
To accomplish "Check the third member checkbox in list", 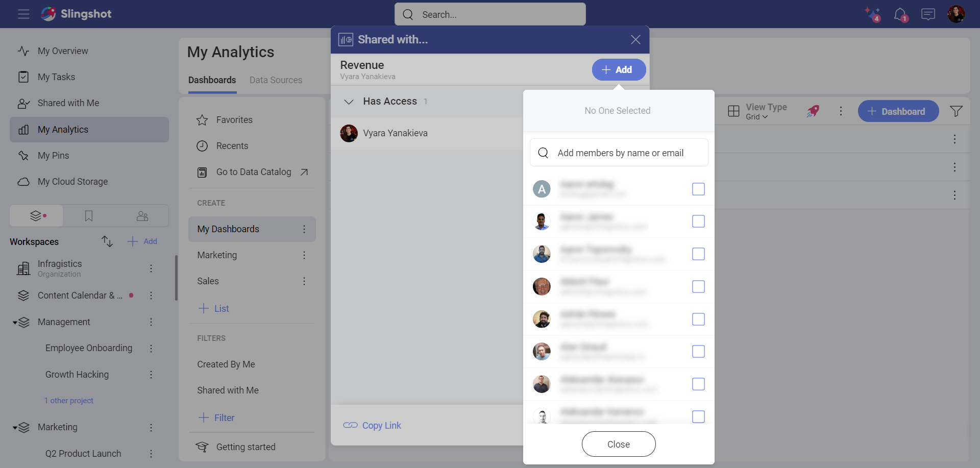I will (698, 254).
